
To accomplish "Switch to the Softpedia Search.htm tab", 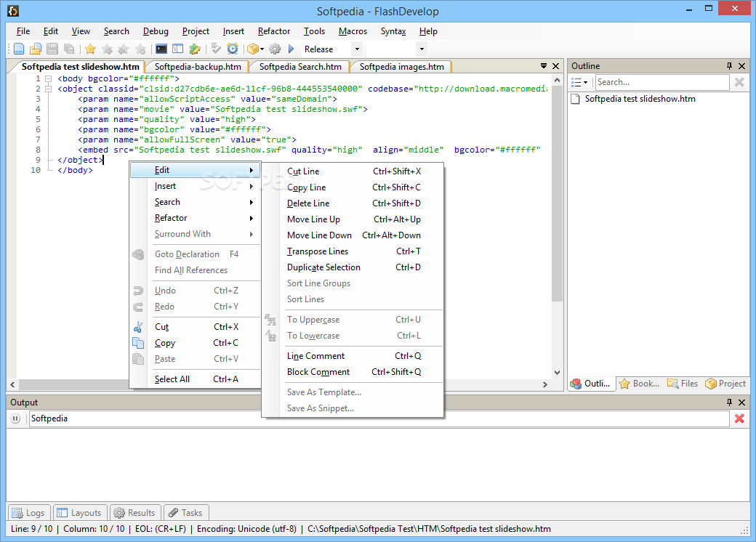I will point(300,67).
